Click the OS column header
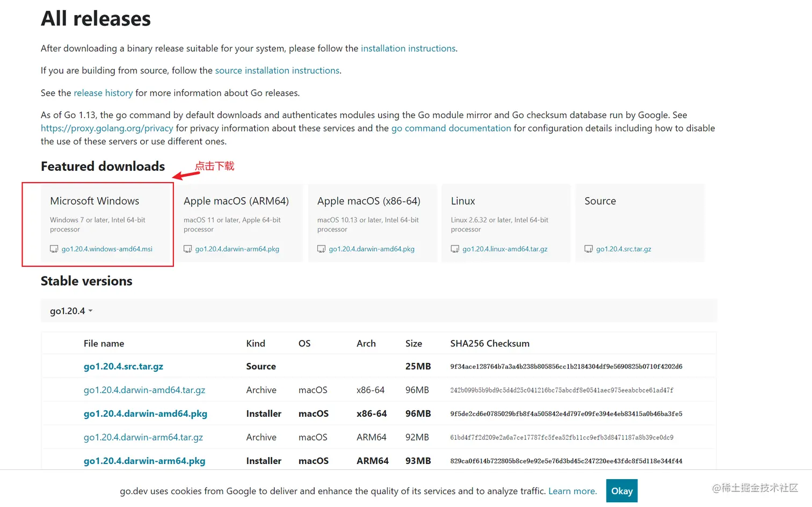Viewport: 812px width, 507px height. pos(305,343)
